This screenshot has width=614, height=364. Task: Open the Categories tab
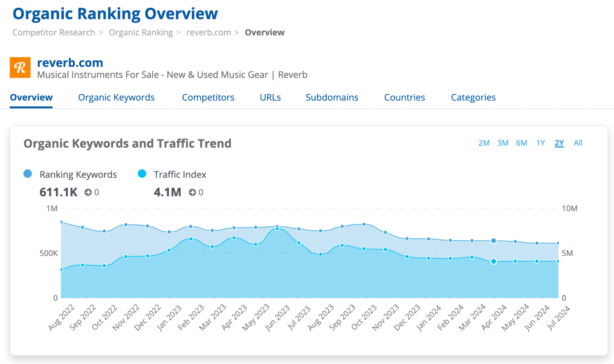click(473, 97)
